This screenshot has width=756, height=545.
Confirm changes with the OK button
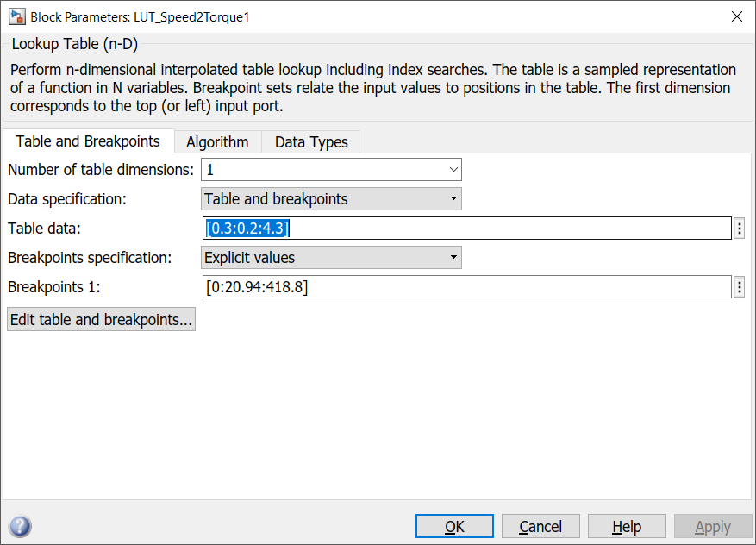point(454,526)
